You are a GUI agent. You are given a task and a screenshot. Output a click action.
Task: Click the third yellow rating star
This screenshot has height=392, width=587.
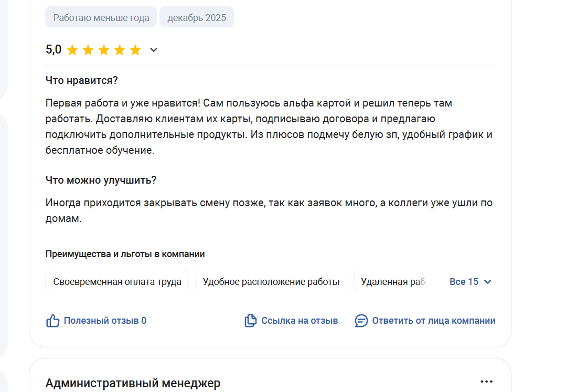coord(104,50)
